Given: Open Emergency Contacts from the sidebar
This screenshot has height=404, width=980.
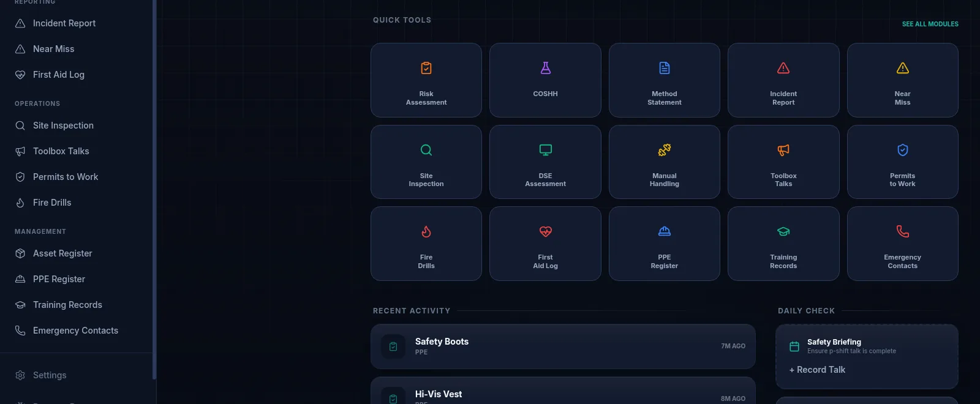Looking at the screenshot, I should coord(76,331).
